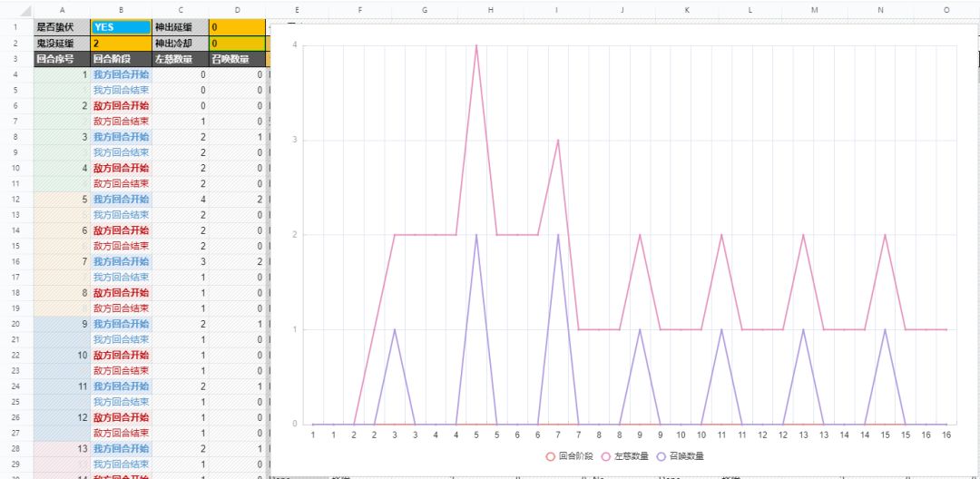
Task: Toggle the 召唤数量 series in the chart legend
Action: [x=680, y=456]
